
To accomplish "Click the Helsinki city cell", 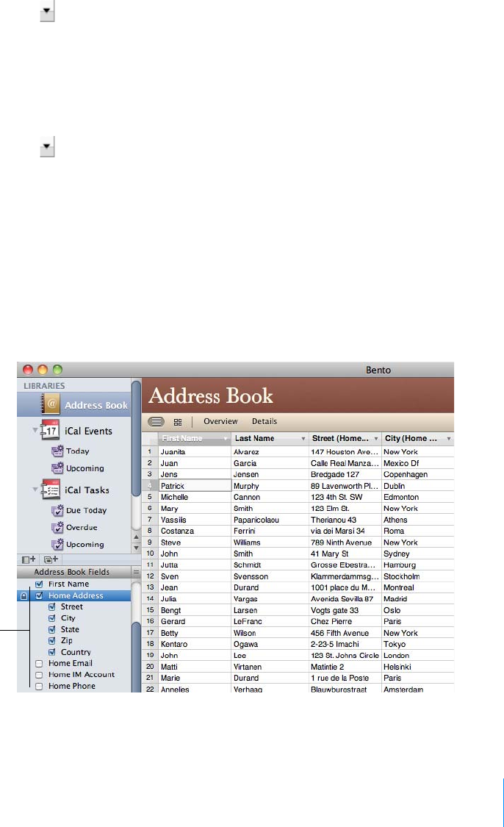I will point(417,667).
